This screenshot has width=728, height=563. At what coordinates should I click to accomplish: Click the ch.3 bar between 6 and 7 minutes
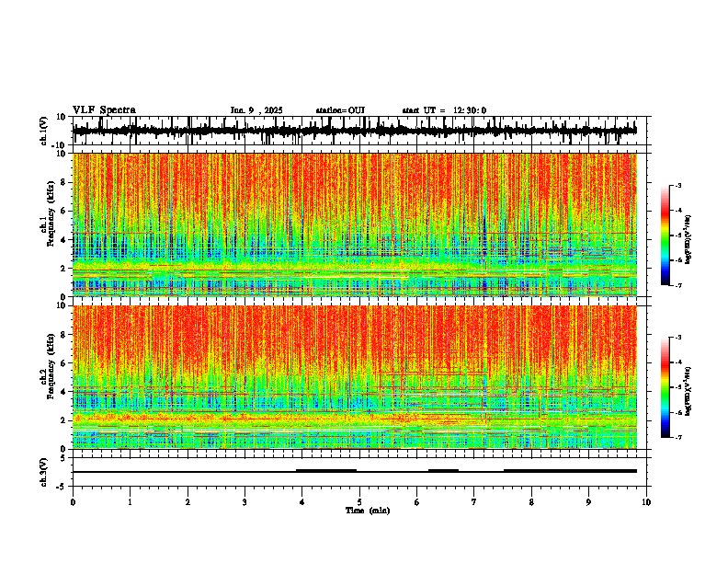[443, 471]
